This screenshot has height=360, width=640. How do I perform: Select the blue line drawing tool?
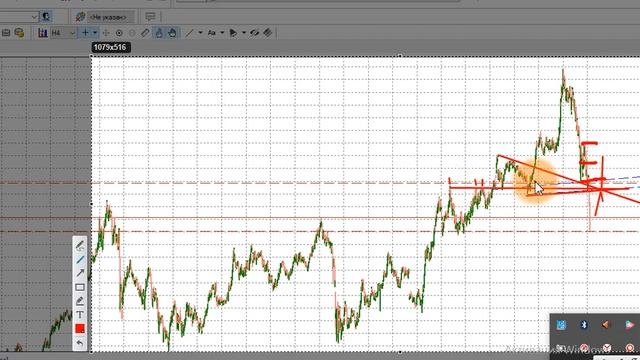pos(80,260)
